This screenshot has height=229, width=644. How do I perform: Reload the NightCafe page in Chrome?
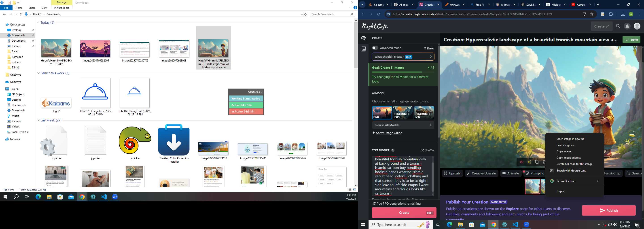pos(379,14)
